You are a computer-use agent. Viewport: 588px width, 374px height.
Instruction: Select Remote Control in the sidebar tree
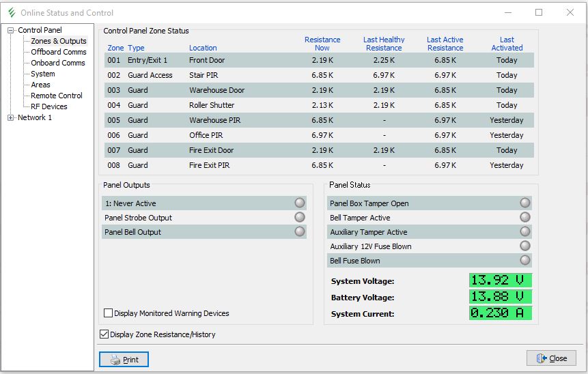[x=56, y=96]
